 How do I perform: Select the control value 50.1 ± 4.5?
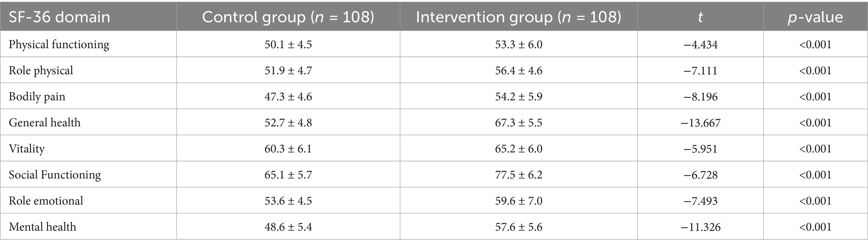coord(288,45)
